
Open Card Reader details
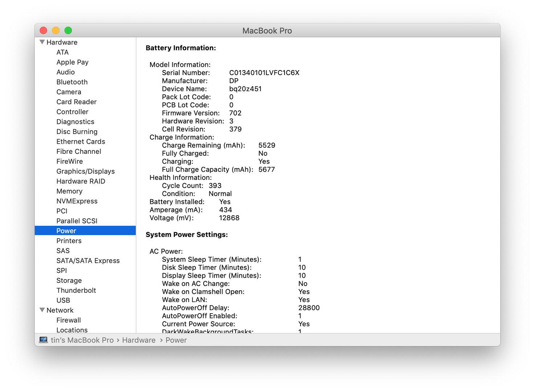(x=76, y=102)
